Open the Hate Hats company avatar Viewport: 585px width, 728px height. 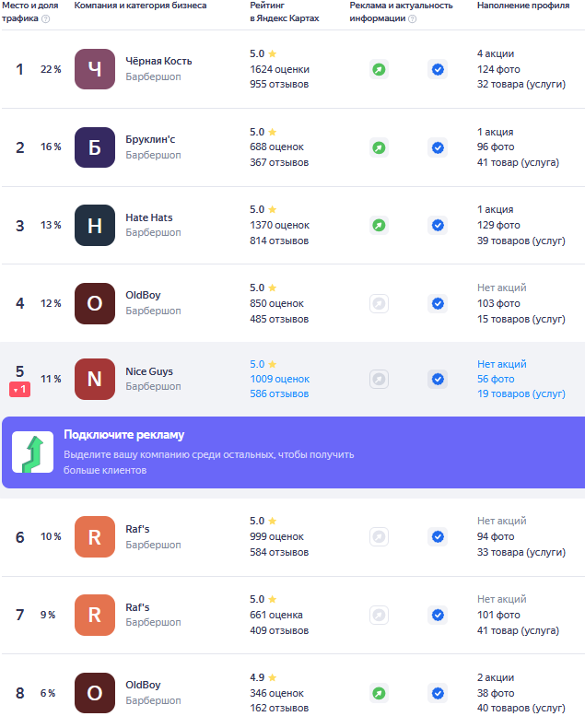click(95, 225)
